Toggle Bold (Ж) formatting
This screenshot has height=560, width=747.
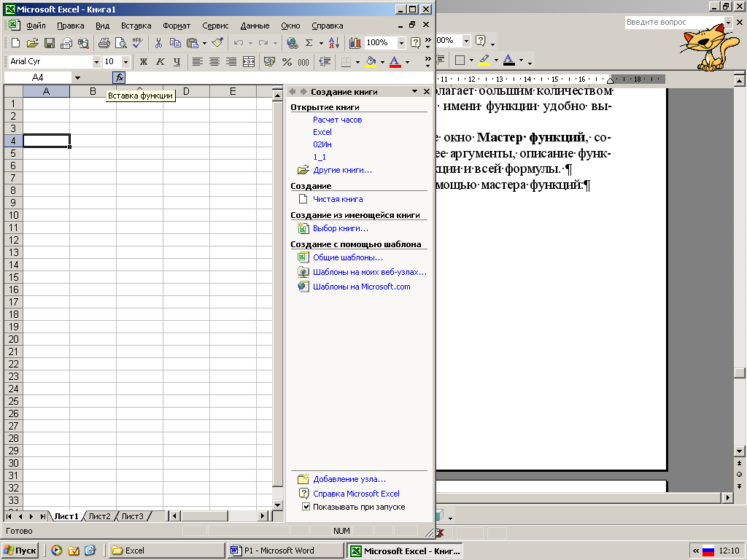click(x=144, y=61)
